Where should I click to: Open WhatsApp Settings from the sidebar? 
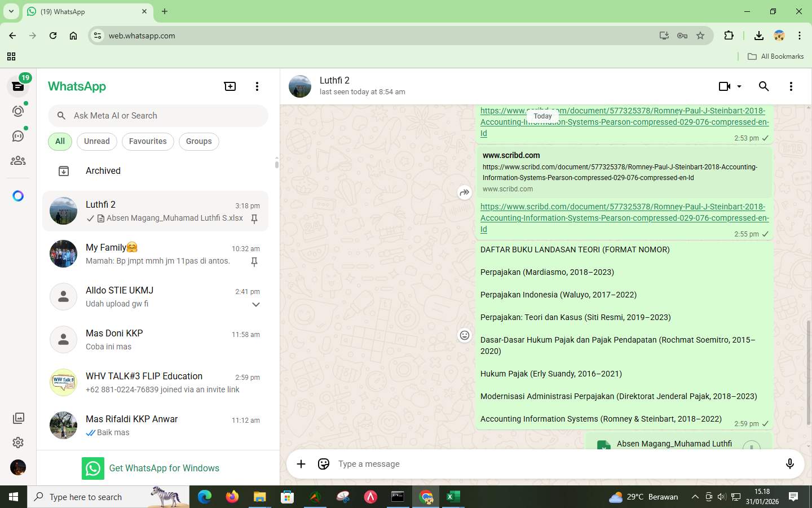(17, 443)
